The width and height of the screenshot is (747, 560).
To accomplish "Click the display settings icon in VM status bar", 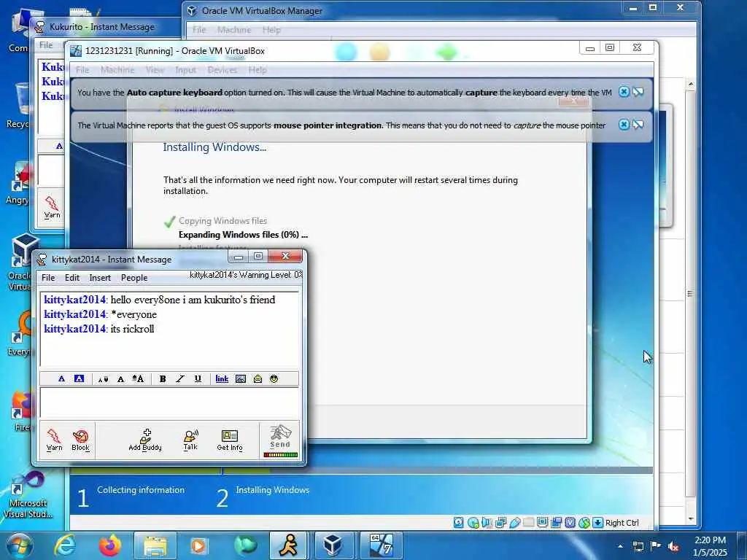I will [x=542, y=523].
